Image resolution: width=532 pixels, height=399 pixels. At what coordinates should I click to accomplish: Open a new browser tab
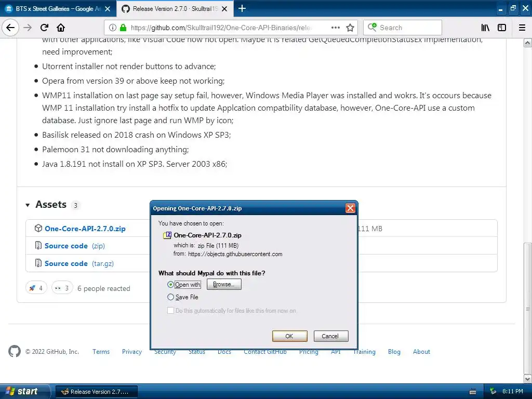242,8
